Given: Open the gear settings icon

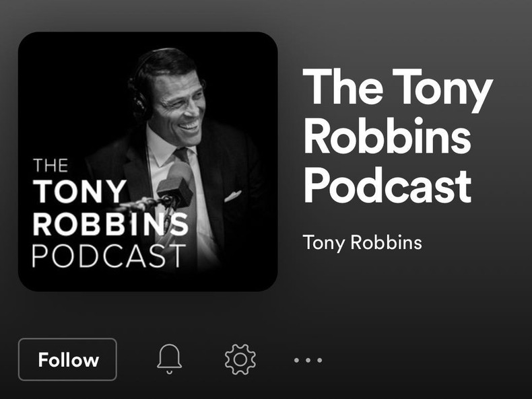Looking at the screenshot, I should pos(240,359).
